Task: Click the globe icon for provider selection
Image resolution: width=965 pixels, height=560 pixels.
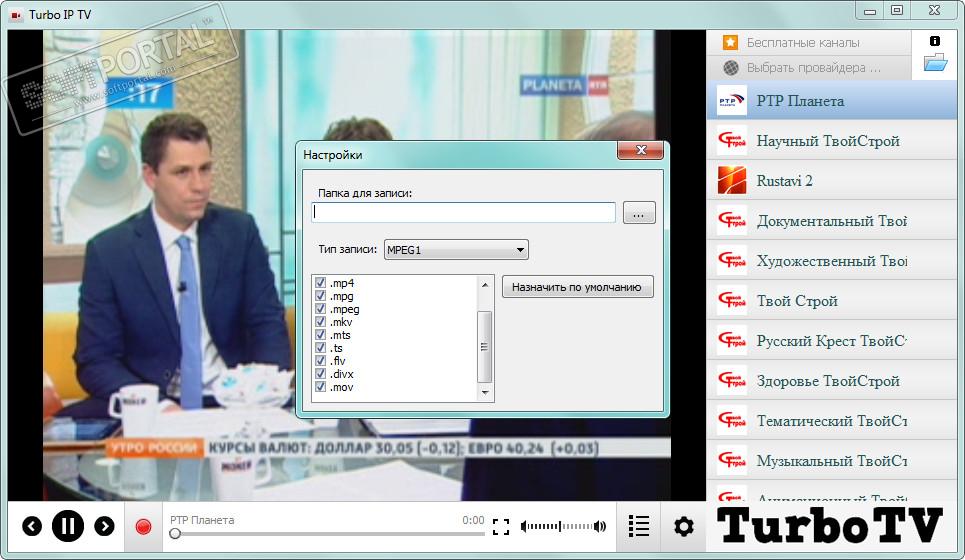Action: pos(731,68)
